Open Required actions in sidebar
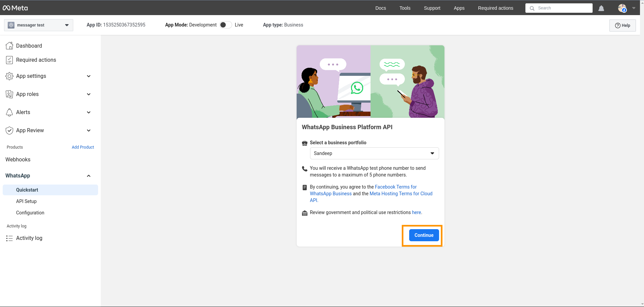644x307 pixels. coord(36,60)
